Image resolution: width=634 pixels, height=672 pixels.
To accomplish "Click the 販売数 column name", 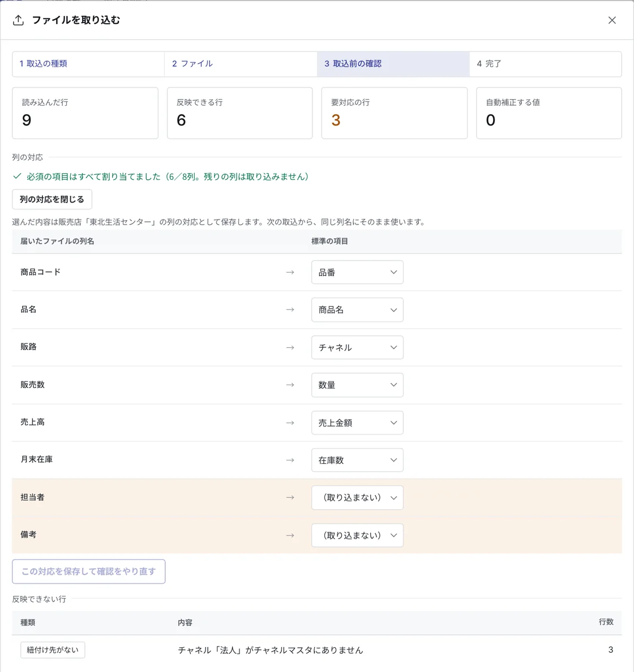I will [x=33, y=385].
